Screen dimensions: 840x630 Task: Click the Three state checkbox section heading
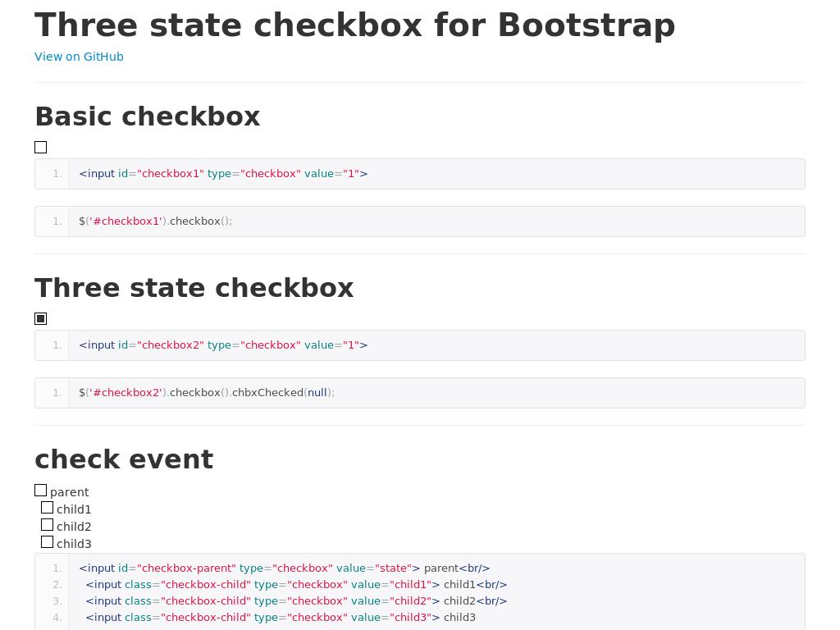click(x=194, y=288)
